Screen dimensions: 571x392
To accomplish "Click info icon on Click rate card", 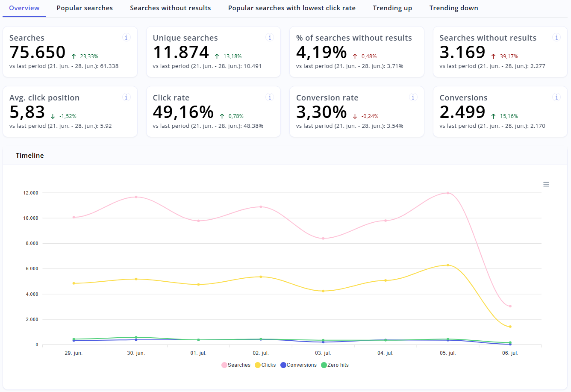I will pyautogui.click(x=270, y=97).
